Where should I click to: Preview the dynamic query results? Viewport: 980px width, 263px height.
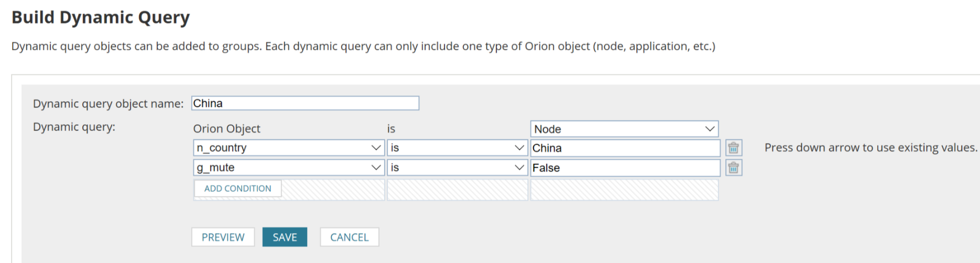point(223,237)
